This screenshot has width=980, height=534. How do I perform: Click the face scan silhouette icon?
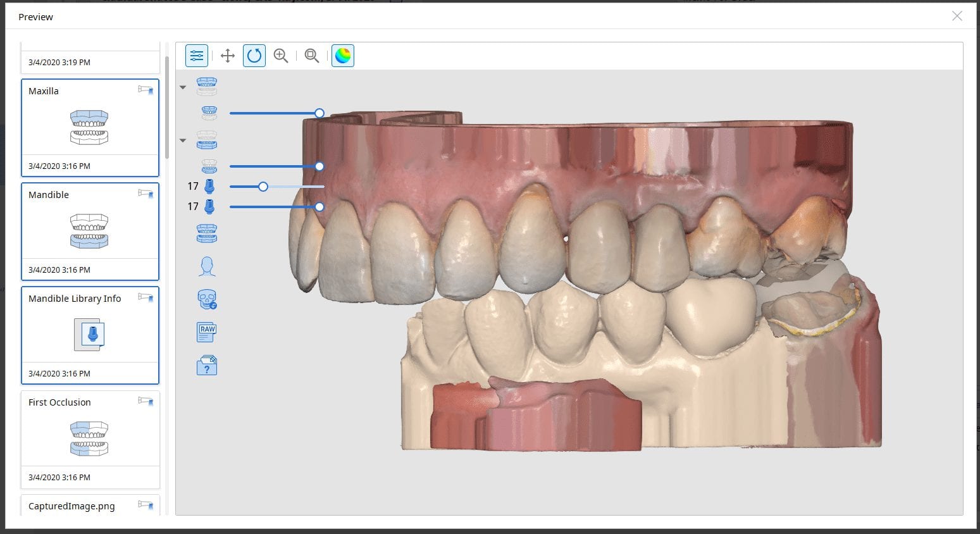207,266
